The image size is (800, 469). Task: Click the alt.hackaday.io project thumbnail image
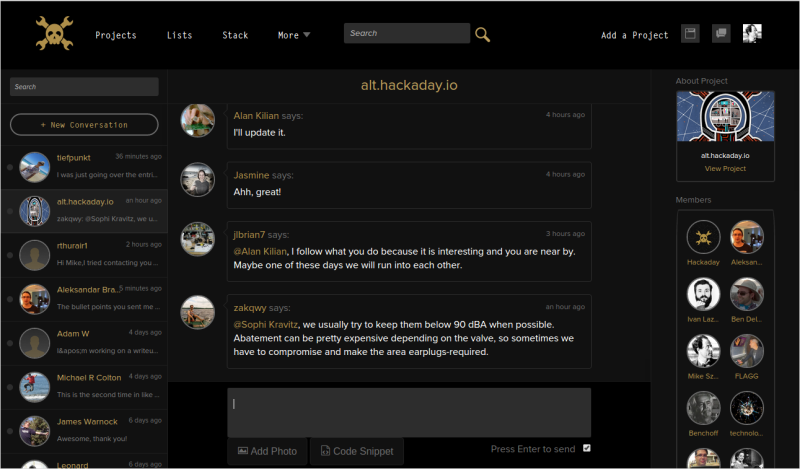725,119
